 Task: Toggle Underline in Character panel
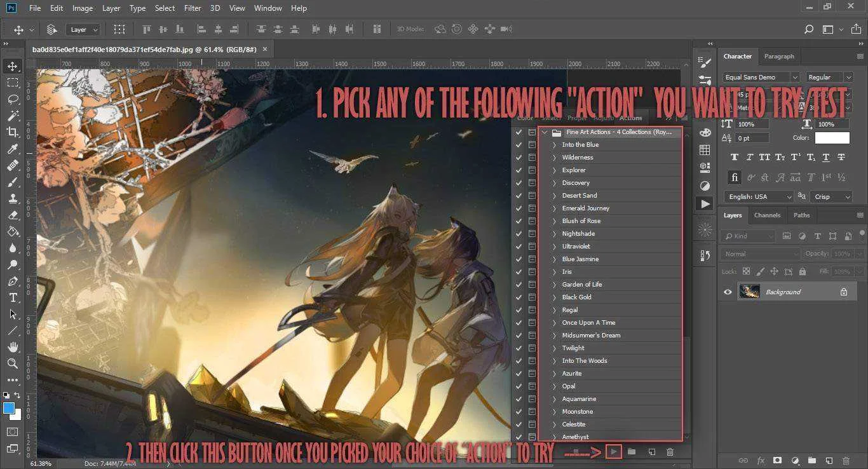click(x=826, y=158)
